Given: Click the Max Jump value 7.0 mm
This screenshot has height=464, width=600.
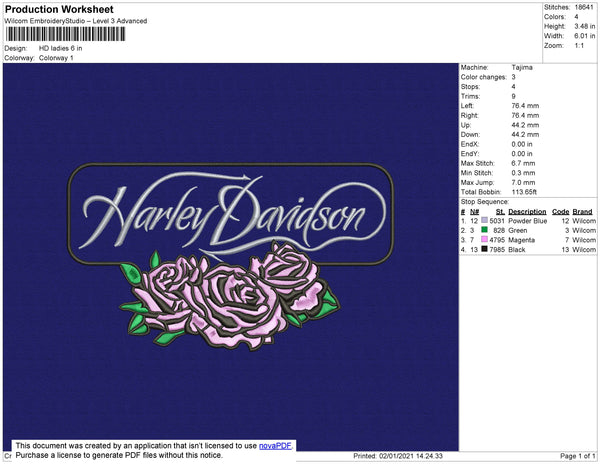Looking at the screenshot, I should point(523,182).
